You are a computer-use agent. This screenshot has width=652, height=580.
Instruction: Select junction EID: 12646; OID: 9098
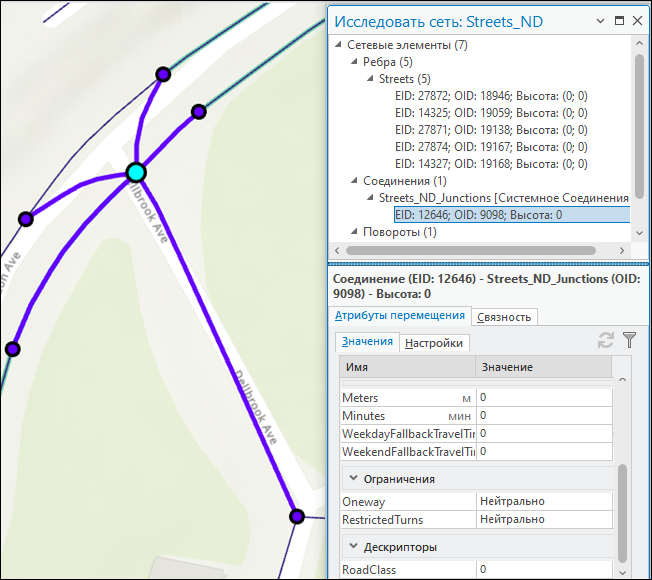click(512, 215)
